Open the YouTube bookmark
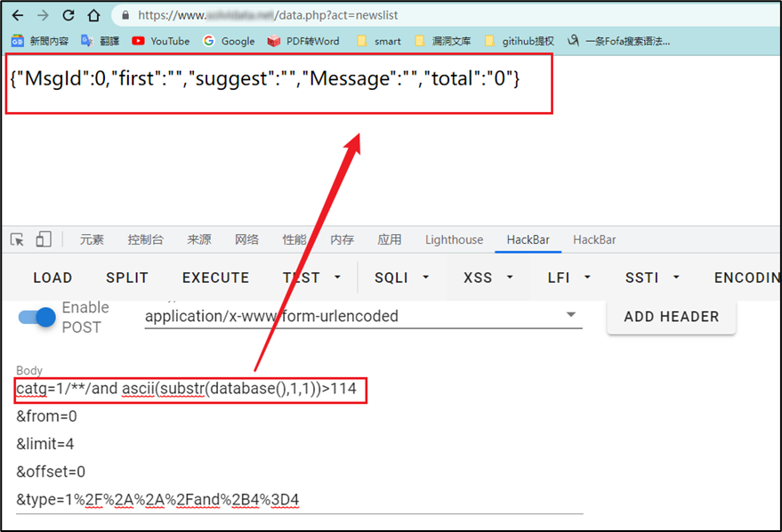This screenshot has width=782, height=532. 161,41
